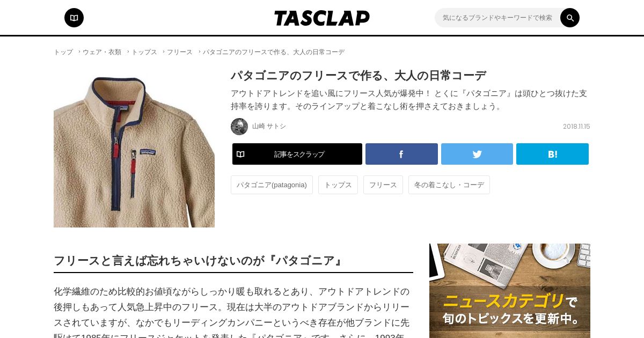Click 記事をスクラップ button
This screenshot has height=338, width=644.
pos(297,154)
